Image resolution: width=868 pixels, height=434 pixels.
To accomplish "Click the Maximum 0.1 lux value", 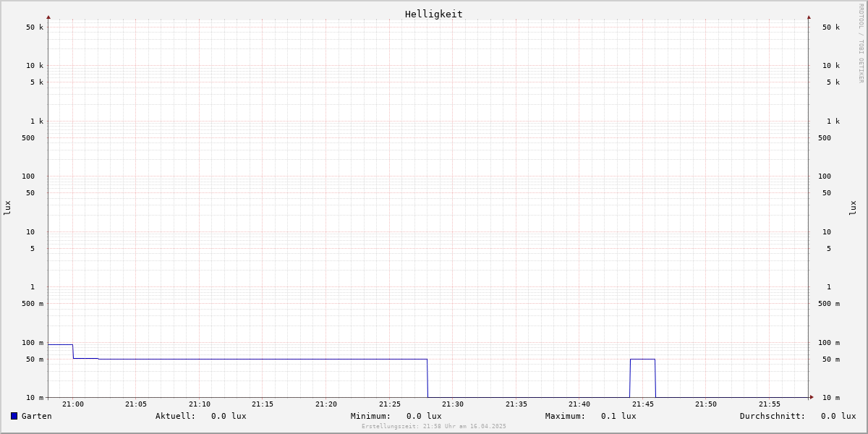I will (x=618, y=416).
